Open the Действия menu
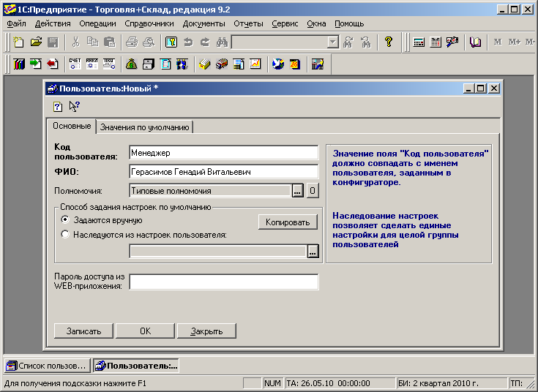 click(53, 23)
